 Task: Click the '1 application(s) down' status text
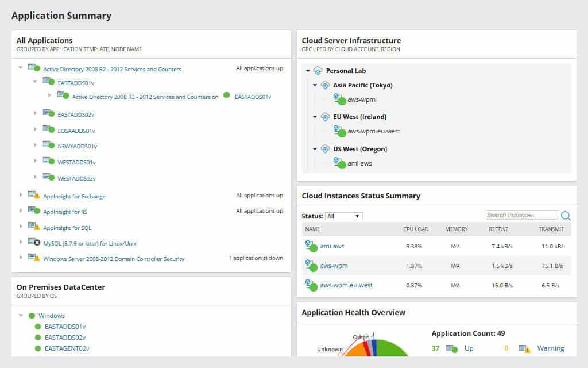click(256, 258)
